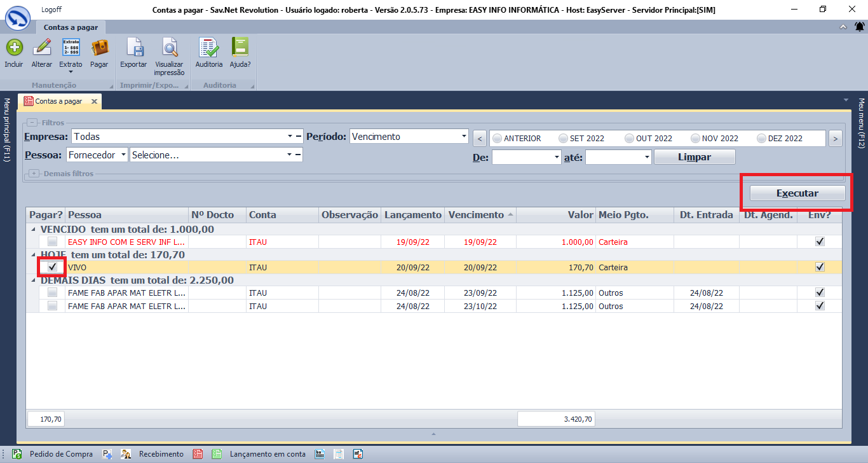Go to next periods with the > button
This screenshot has width=868, height=463.
(x=836, y=138)
